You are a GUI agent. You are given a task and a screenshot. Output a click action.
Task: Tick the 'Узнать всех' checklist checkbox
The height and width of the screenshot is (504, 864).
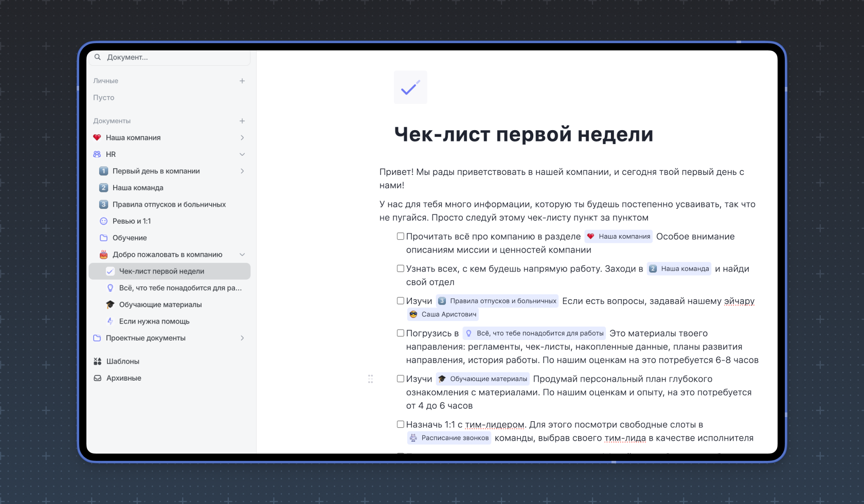pyautogui.click(x=400, y=268)
